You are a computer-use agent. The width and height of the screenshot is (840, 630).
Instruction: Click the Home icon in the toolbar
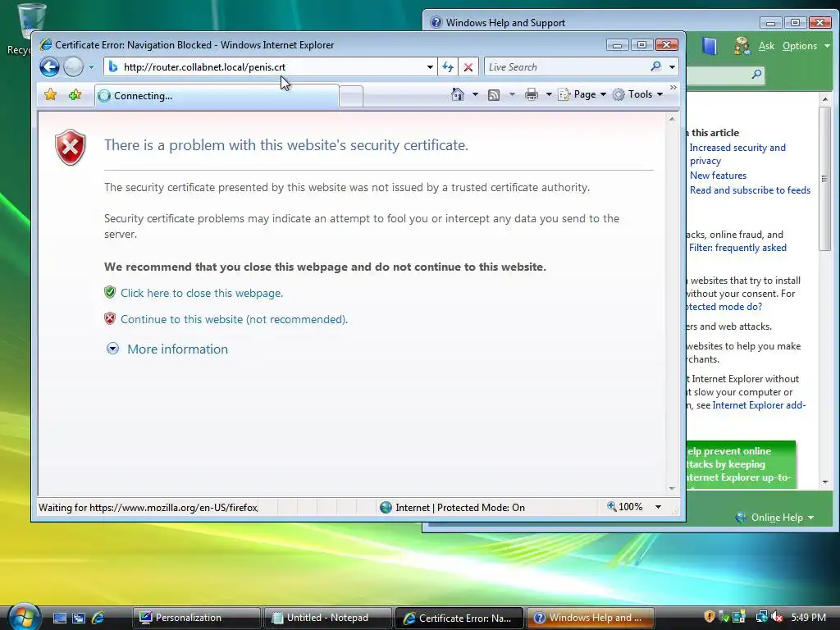(458, 94)
